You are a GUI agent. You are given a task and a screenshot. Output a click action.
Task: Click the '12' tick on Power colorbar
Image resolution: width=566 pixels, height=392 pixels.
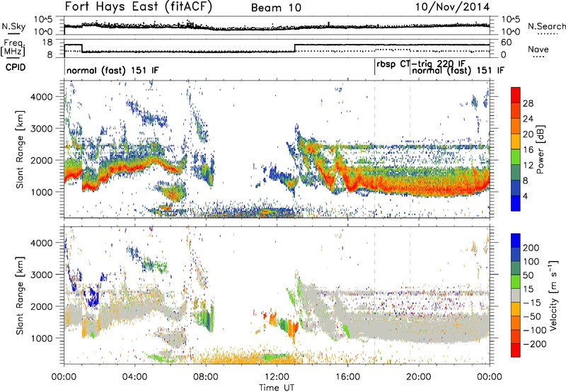(528, 166)
